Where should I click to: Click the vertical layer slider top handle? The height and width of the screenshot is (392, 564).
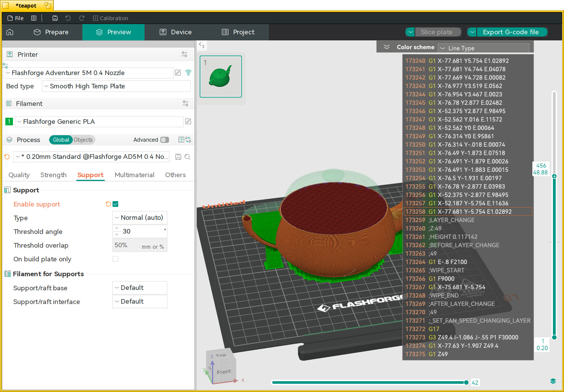point(554,176)
